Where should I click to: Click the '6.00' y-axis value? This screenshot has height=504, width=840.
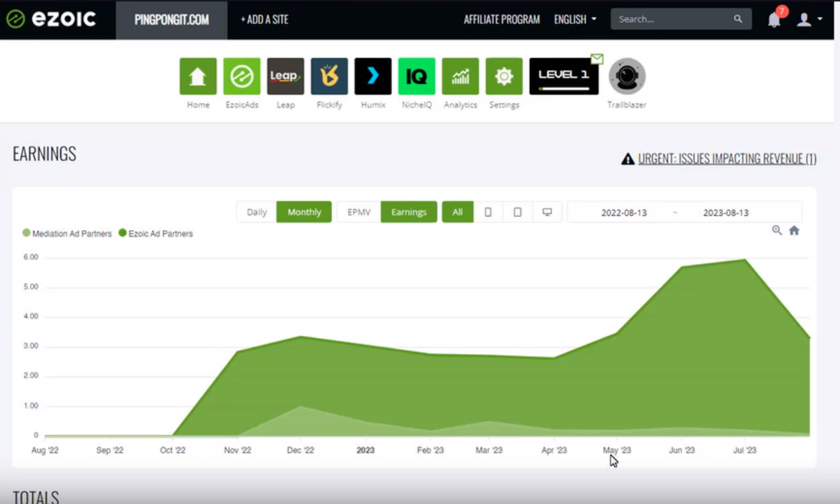point(31,257)
